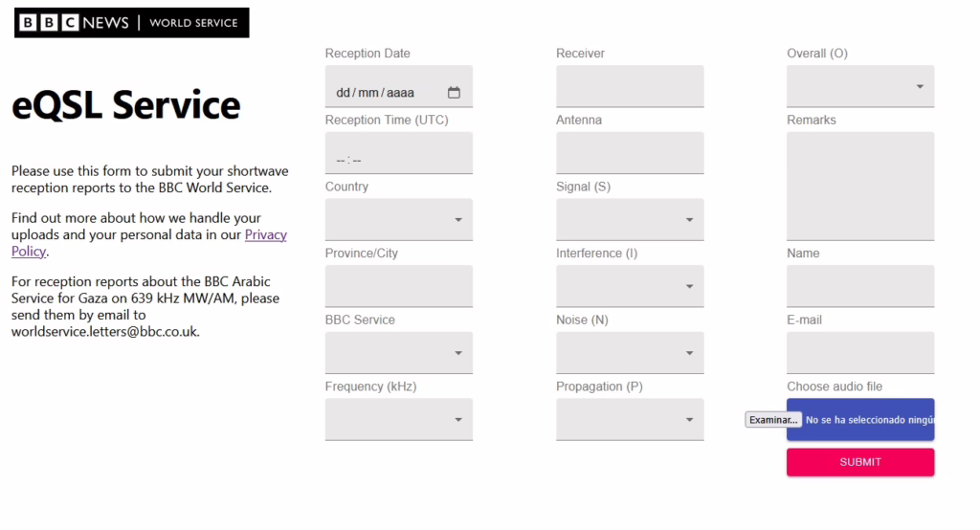
Task: Select the Noise (N) dropdown
Action: 630,353
